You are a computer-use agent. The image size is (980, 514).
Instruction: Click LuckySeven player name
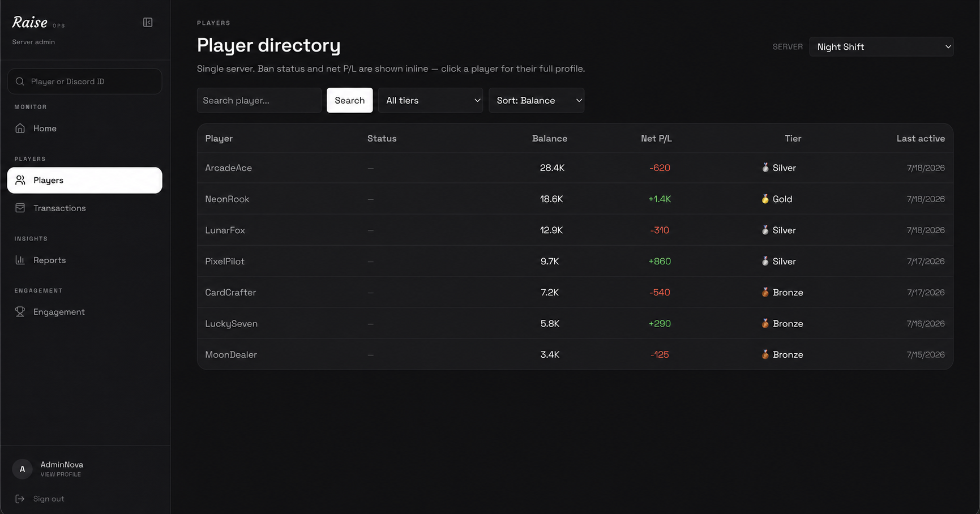click(231, 323)
